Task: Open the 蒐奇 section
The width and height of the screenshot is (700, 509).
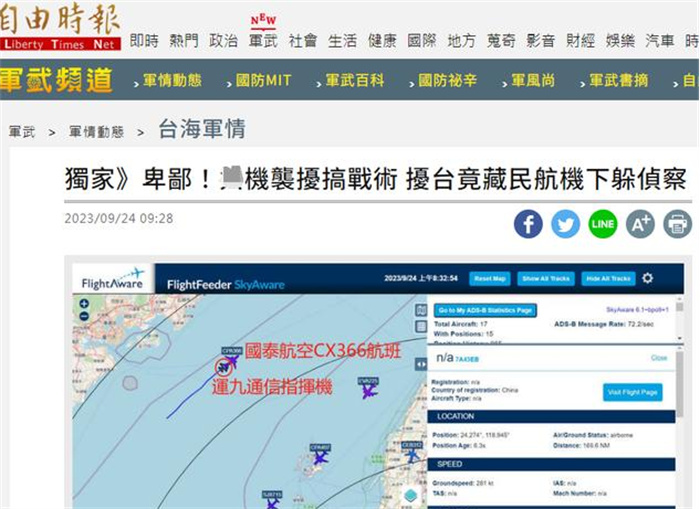Action: tap(501, 41)
